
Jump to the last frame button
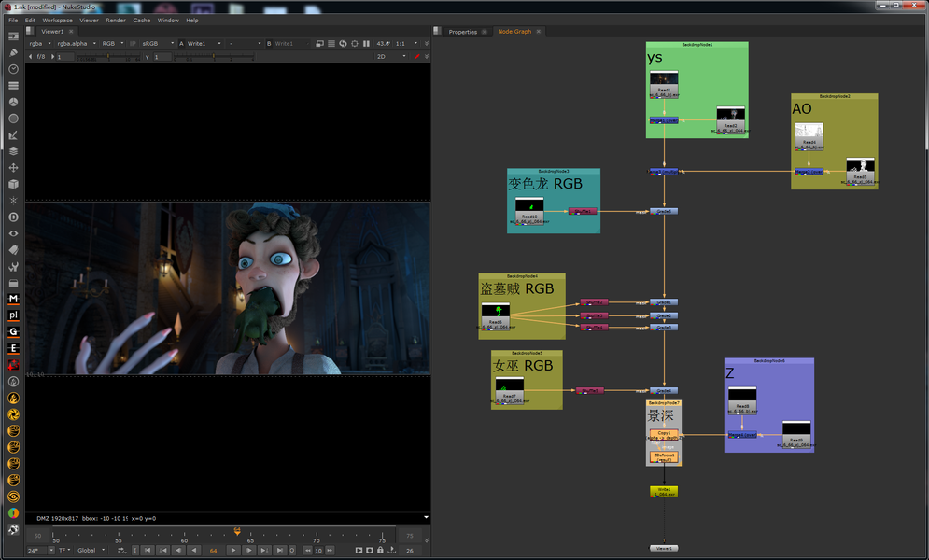pos(280,551)
